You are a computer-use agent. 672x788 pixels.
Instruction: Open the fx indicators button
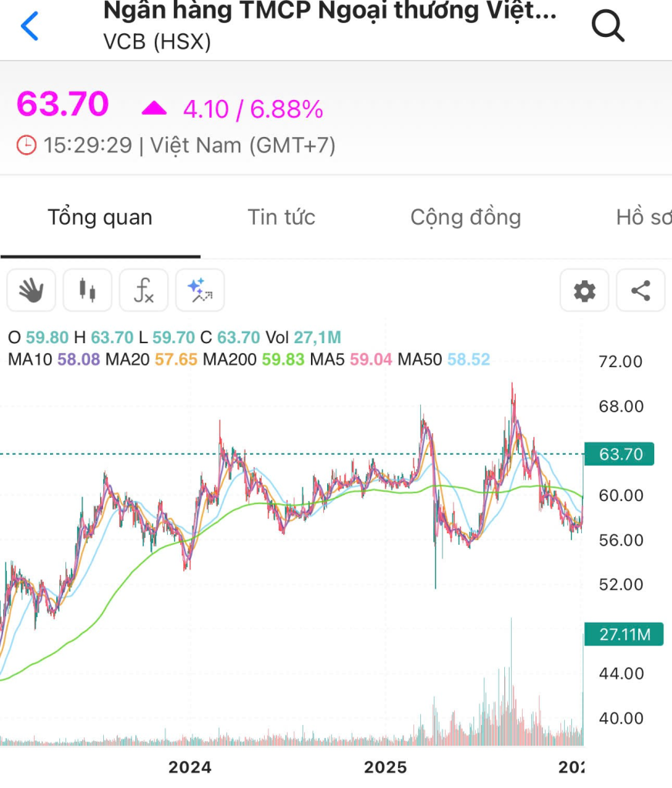point(144,290)
